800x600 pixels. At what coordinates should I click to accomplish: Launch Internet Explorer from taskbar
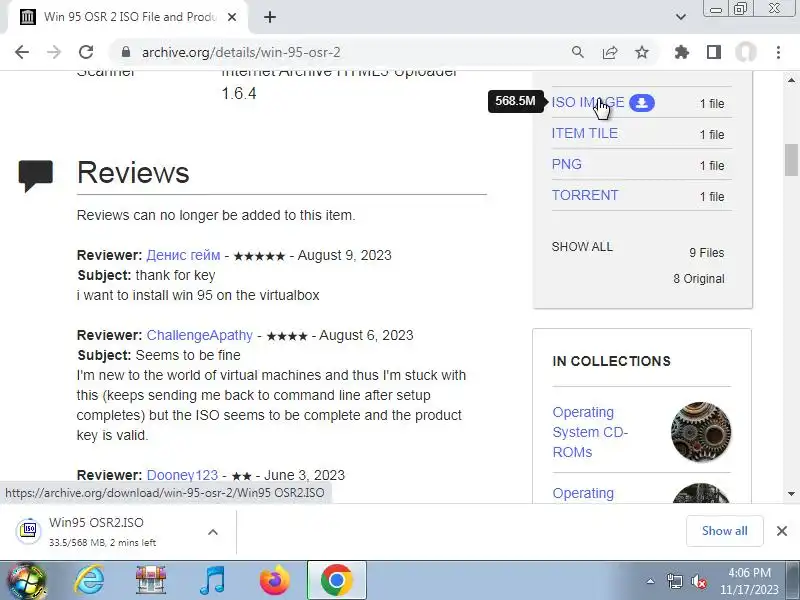[x=90, y=580]
